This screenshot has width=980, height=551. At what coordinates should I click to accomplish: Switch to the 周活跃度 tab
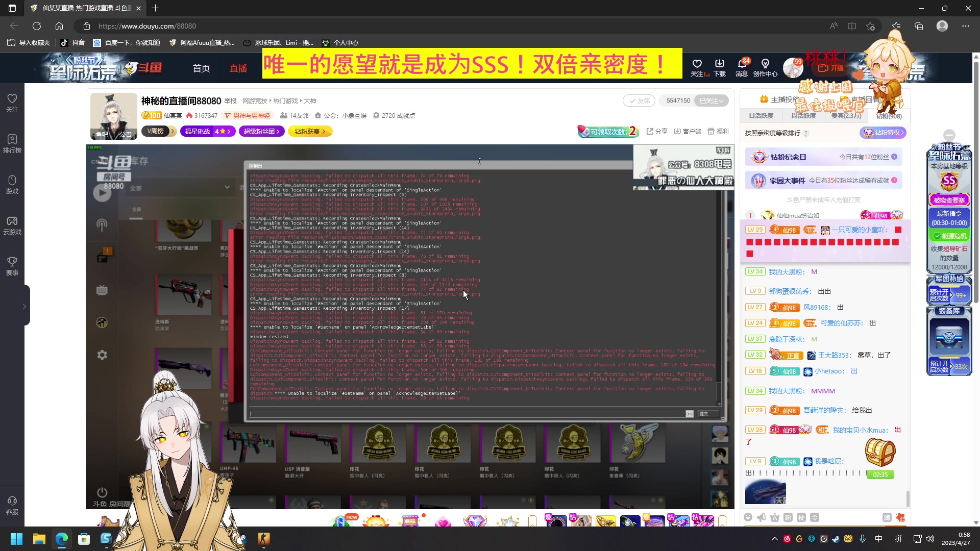[x=803, y=116]
